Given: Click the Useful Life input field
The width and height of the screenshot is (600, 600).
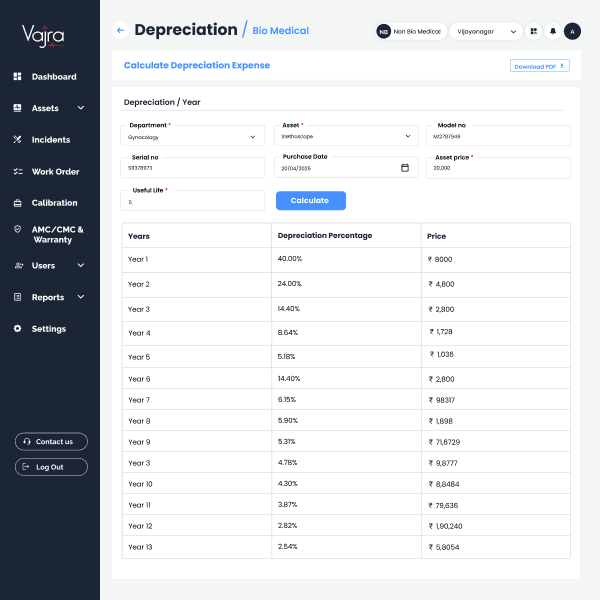Looking at the screenshot, I should point(193,201).
